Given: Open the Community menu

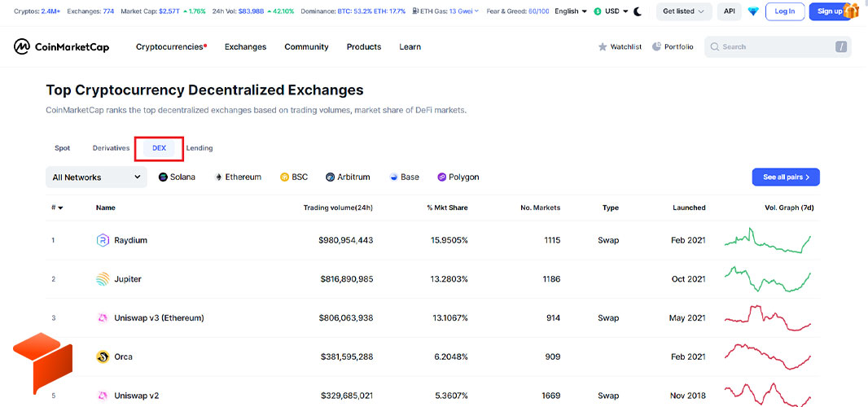Looking at the screenshot, I should pyautogui.click(x=306, y=47).
